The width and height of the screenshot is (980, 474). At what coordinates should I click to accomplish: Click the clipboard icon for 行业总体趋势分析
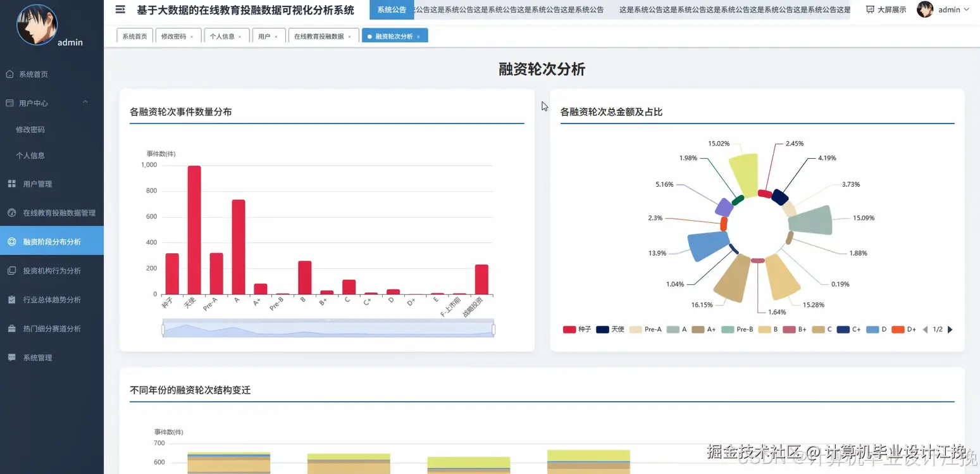[11, 300]
